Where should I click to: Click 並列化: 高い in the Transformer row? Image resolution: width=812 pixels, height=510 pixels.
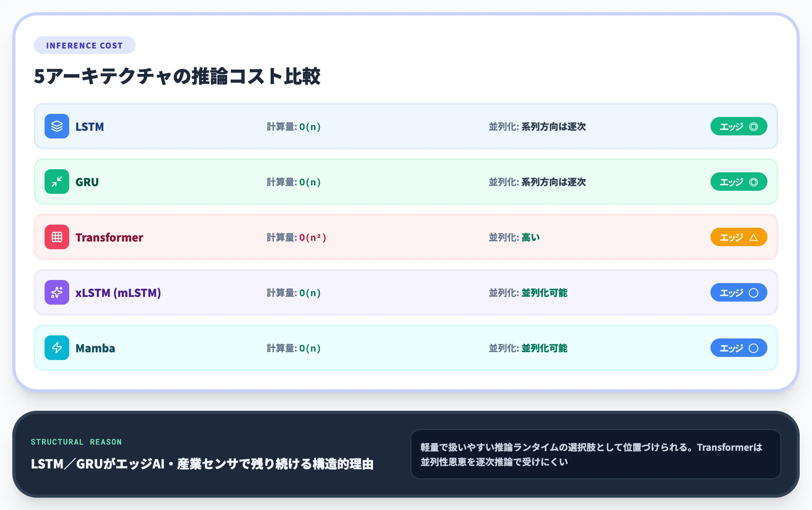[514, 237]
